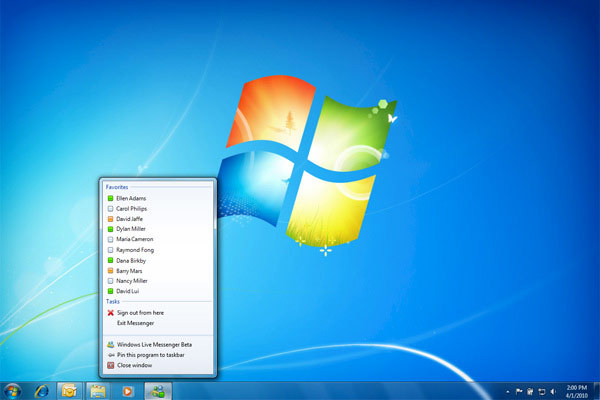This screenshot has width=600, height=400.
Task: Select contact Ellen Adams in Favorites
Action: pyautogui.click(x=130, y=198)
